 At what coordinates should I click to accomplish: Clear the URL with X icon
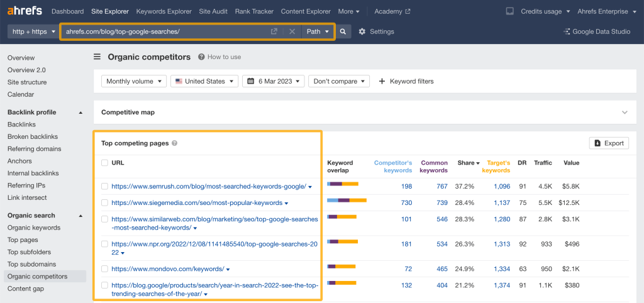point(292,31)
